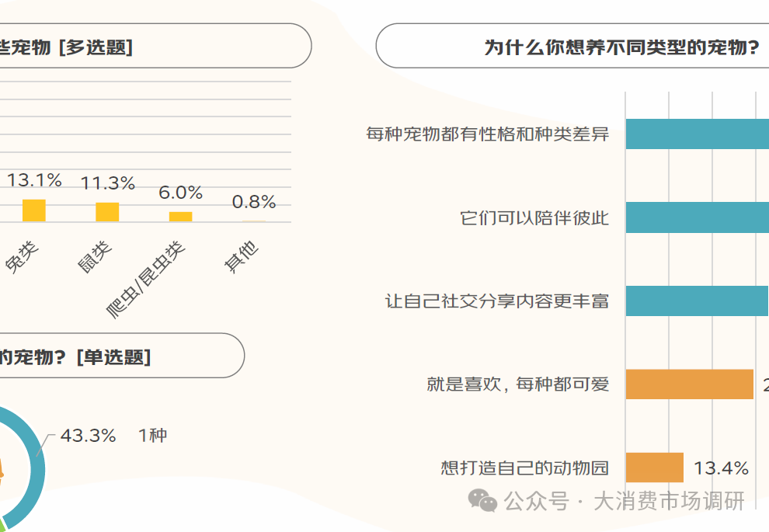Image resolution: width=769 pixels, height=532 pixels.
Task: Click the 0.8% label above 其他
Action: click(x=254, y=202)
